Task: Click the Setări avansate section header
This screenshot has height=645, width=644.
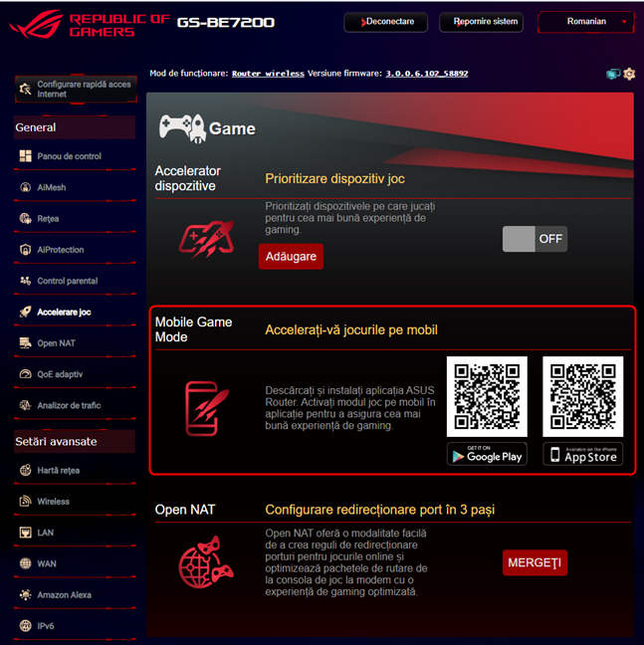Action: pyautogui.click(x=75, y=441)
